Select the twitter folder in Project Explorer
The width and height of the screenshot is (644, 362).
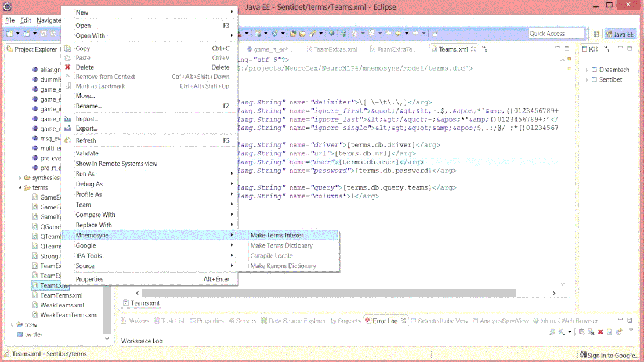(x=33, y=335)
